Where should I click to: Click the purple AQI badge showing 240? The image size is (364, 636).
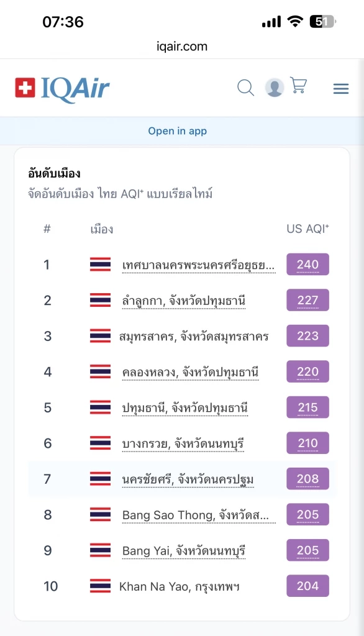click(x=307, y=264)
